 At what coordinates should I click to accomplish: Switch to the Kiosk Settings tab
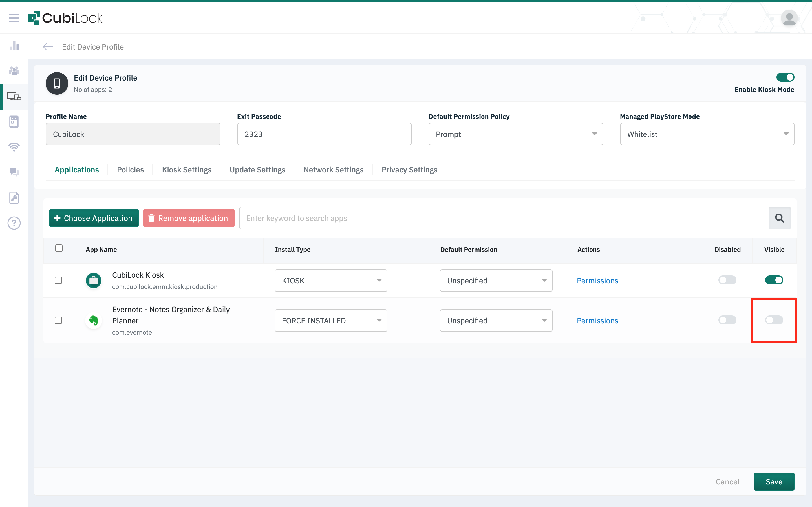tap(187, 170)
